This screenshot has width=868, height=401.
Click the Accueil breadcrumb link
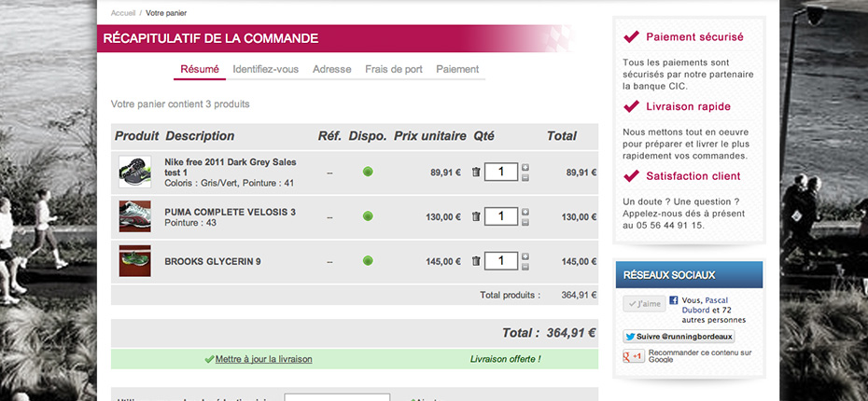tap(122, 14)
